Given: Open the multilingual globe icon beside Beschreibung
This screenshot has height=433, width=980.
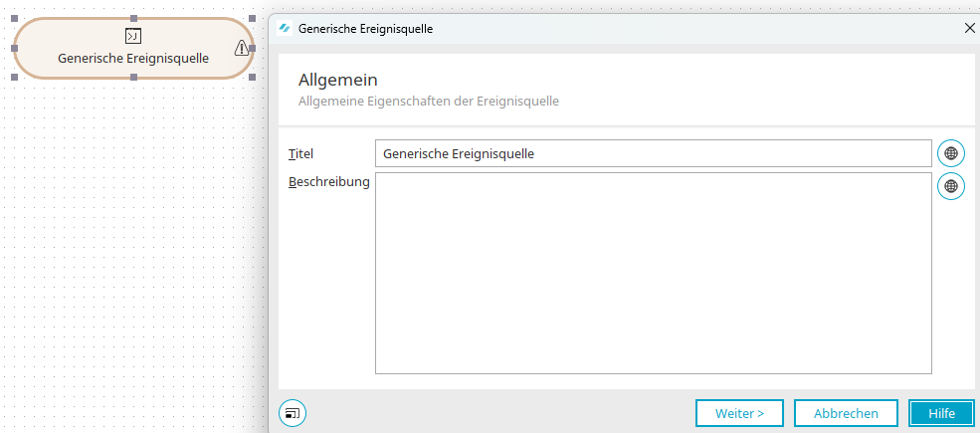Looking at the screenshot, I should point(950,186).
